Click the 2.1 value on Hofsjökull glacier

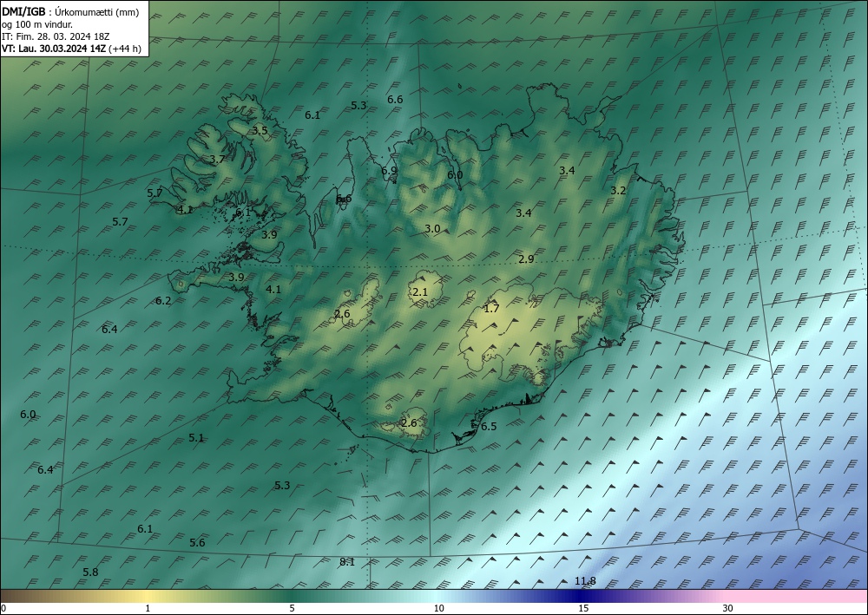(x=420, y=292)
